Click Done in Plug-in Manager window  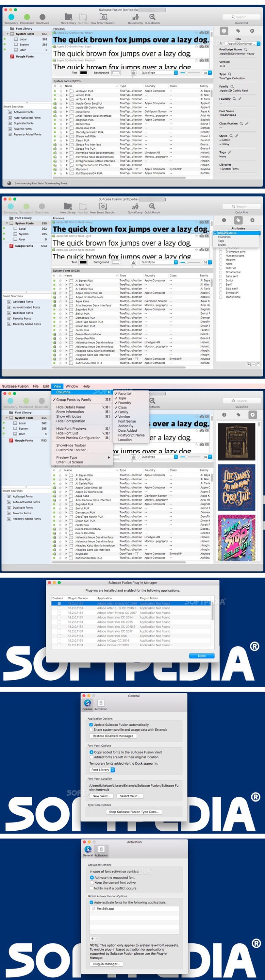(x=201, y=656)
